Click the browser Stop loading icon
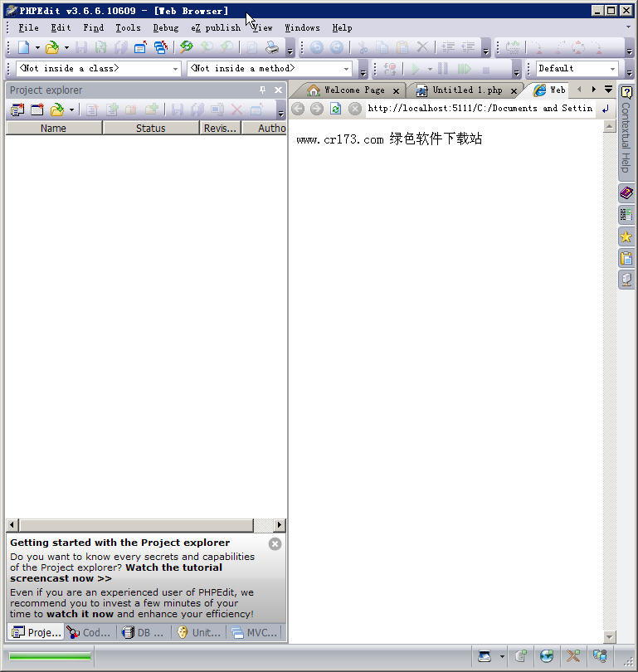 [x=355, y=109]
